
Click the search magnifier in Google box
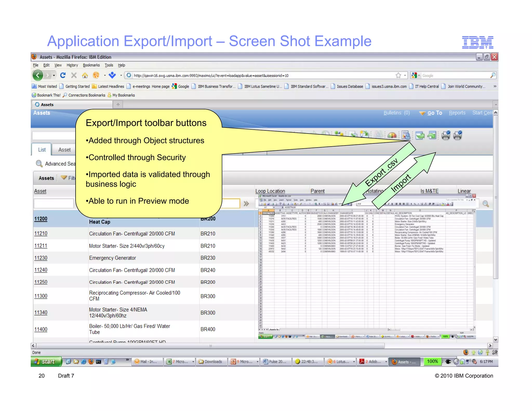pos(493,75)
